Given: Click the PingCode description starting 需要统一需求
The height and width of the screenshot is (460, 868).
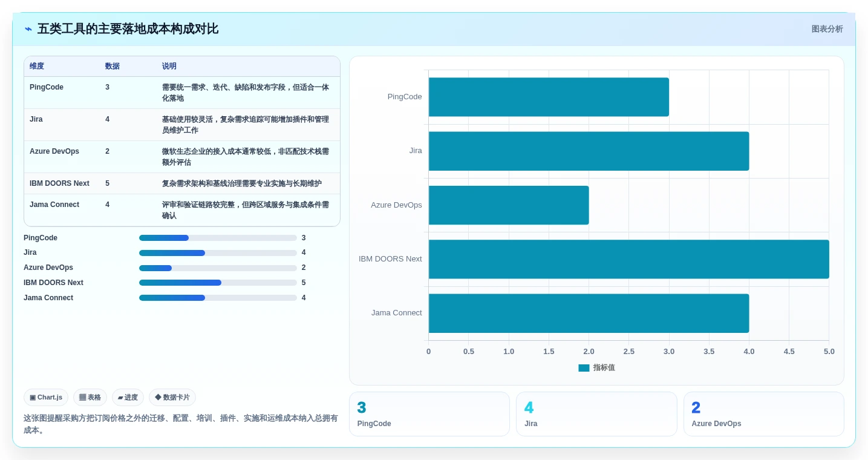Looking at the screenshot, I should click(x=246, y=93).
